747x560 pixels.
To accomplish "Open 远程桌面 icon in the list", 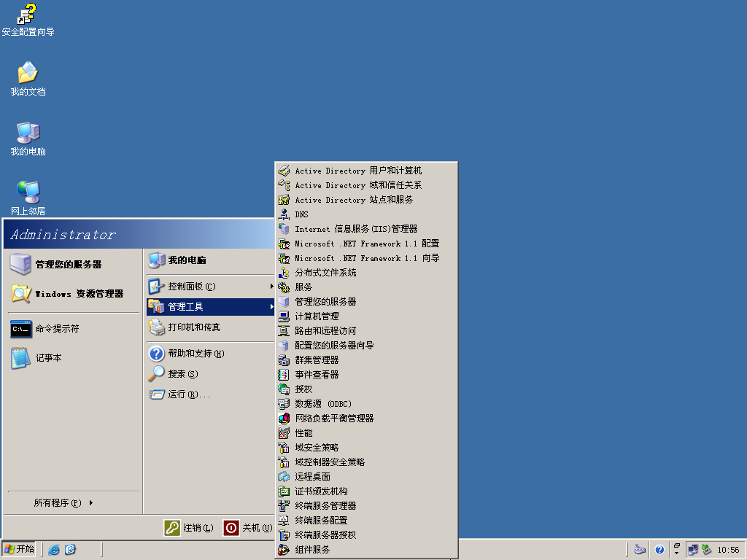I will 284,477.
